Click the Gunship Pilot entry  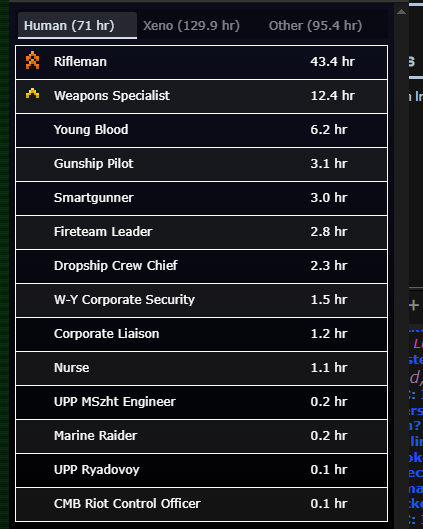pyautogui.click(x=201, y=165)
